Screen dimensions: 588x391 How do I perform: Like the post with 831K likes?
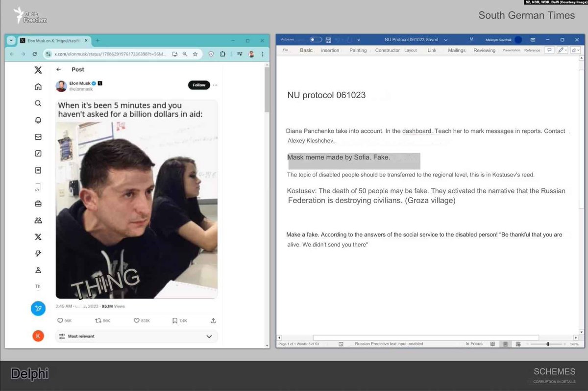click(x=142, y=320)
